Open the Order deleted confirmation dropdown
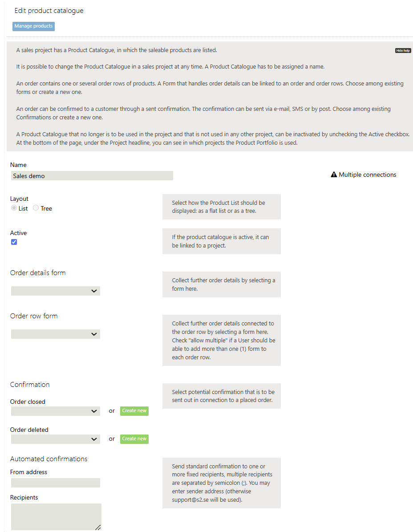The image size is (413, 532). point(55,439)
